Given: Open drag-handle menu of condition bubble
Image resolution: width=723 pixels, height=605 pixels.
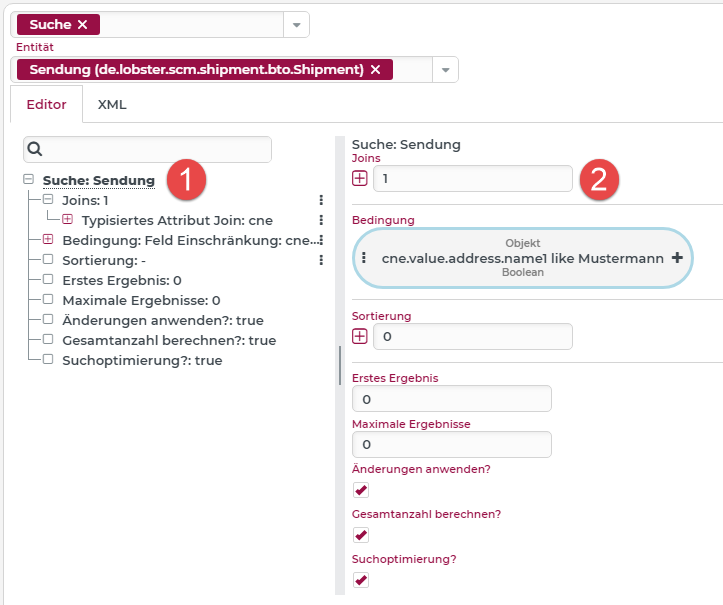Looking at the screenshot, I should tap(364, 258).
